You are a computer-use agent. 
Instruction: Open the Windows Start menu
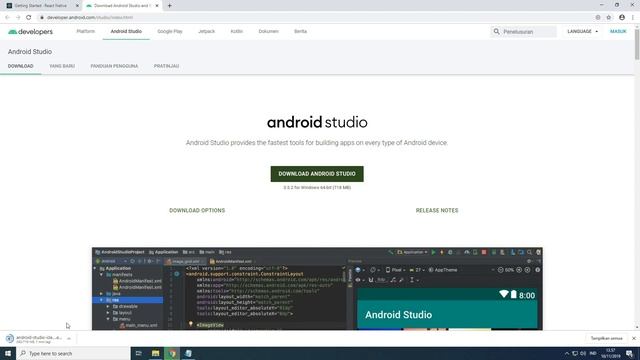[x=8, y=353]
